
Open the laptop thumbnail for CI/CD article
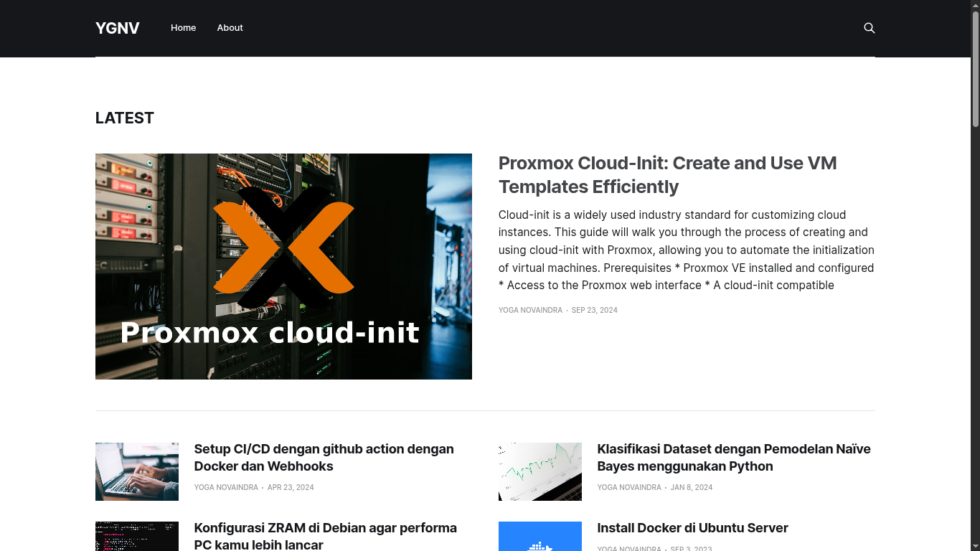(x=137, y=471)
